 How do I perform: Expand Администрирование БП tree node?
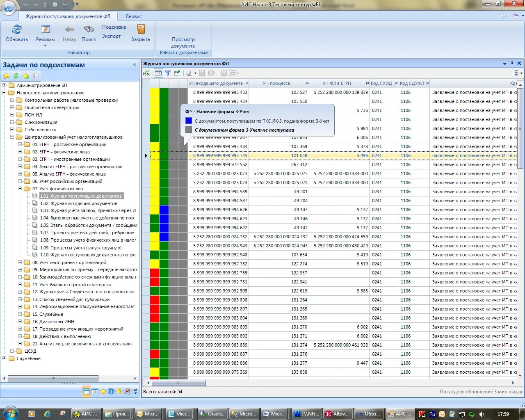5,85
